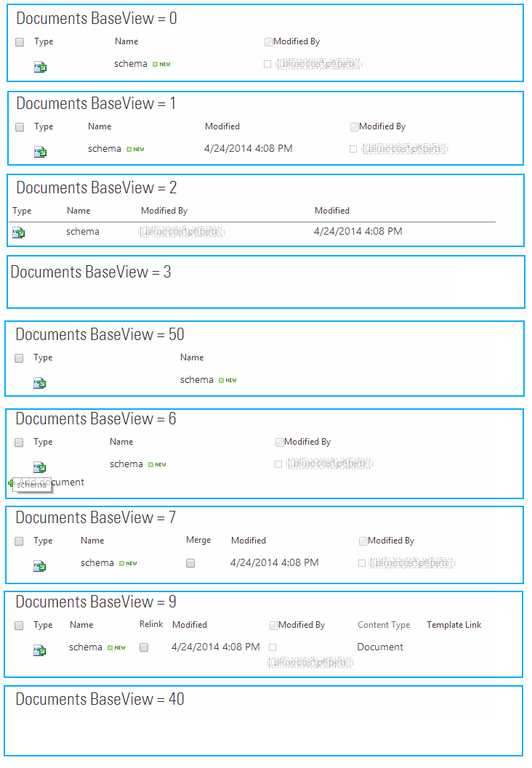Open schema file icon in BaseView = 1
Viewport: 532px width, 768px height.
pyautogui.click(x=40, y=153)
